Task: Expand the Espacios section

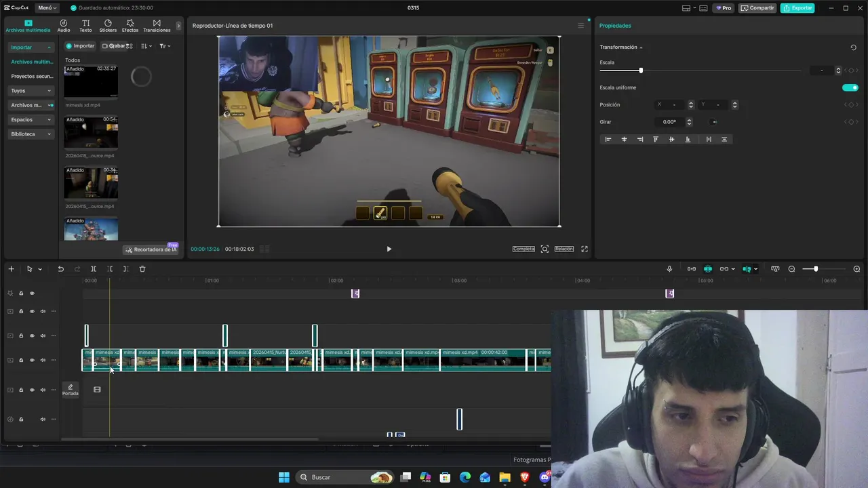Action: (31, 120)
